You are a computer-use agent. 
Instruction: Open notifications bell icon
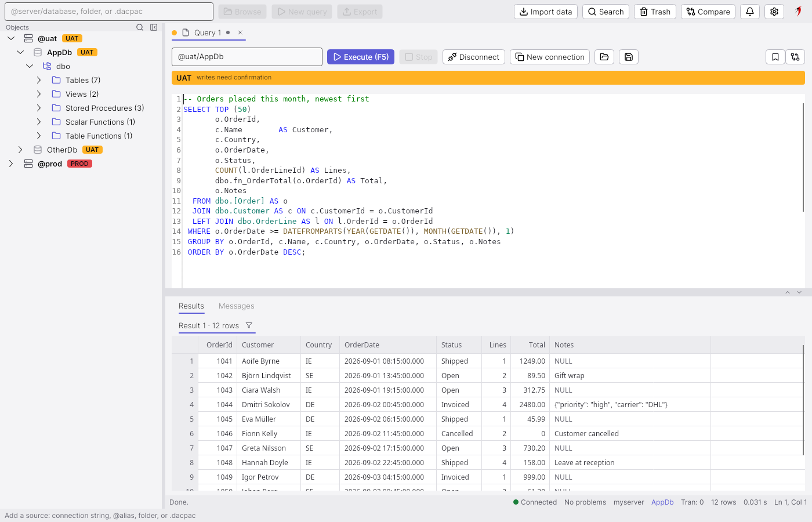[750, 12]
